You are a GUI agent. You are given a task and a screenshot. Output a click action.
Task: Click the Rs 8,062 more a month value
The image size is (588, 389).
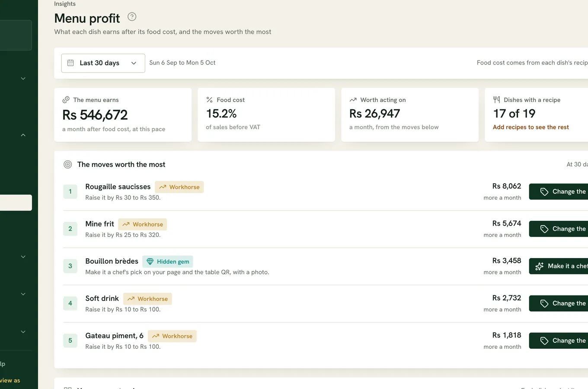click(506, 186)
